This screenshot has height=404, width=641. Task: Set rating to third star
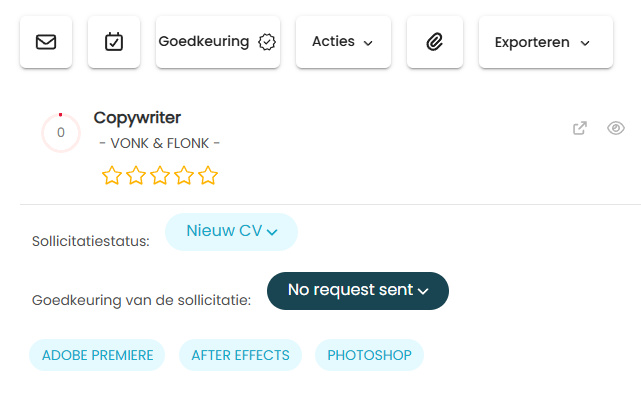160,175
